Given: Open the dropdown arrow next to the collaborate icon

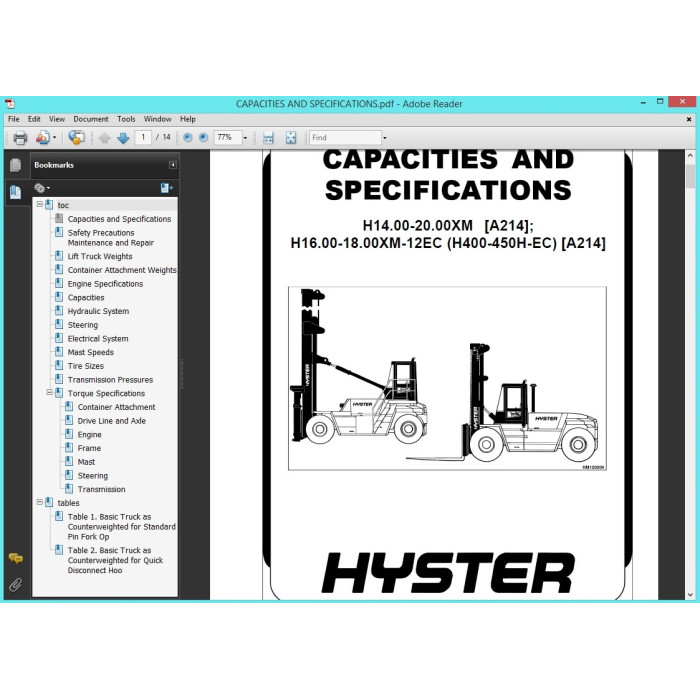Looking at the screenshot, I should coord(54,138).
